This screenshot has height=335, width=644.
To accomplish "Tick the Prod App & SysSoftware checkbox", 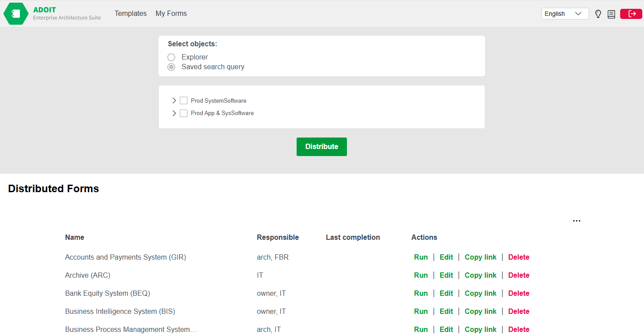I will 184,113.
